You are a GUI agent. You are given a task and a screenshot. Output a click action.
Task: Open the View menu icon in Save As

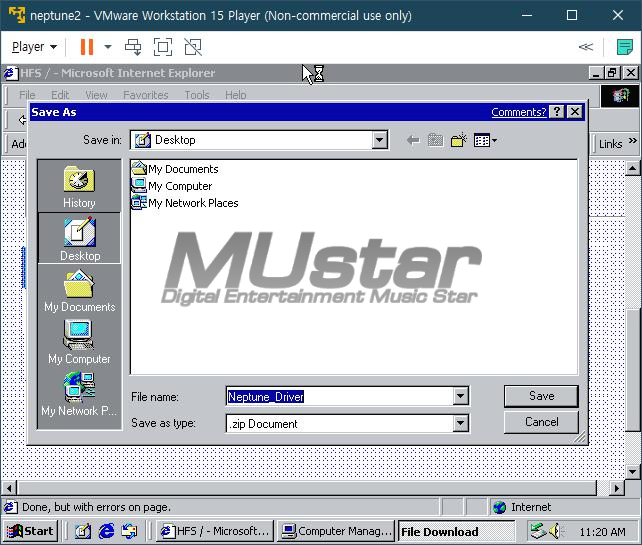coord(485,140)
